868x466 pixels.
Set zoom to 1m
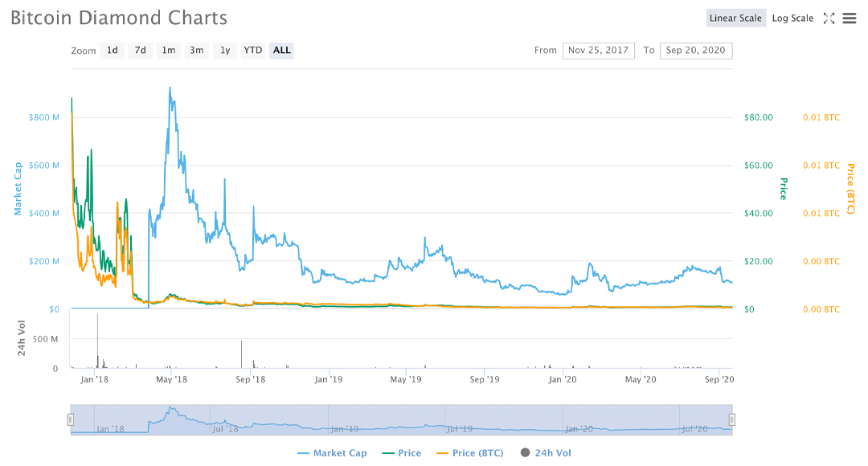pos(168,51)
